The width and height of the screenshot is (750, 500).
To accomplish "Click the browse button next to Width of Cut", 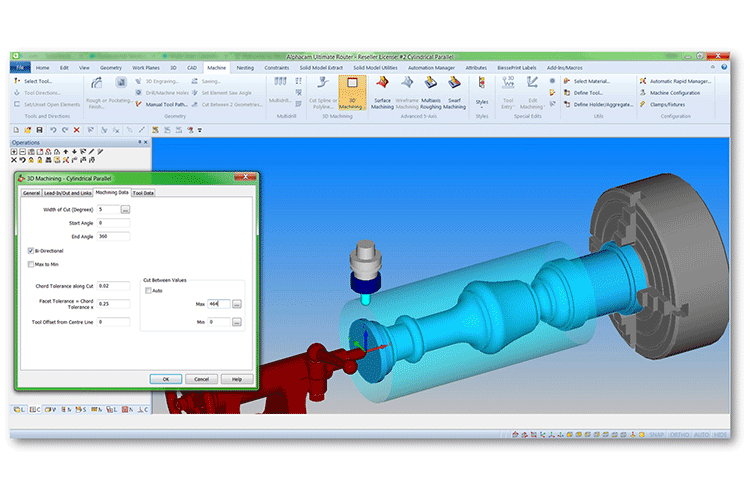I will [125, 210].
